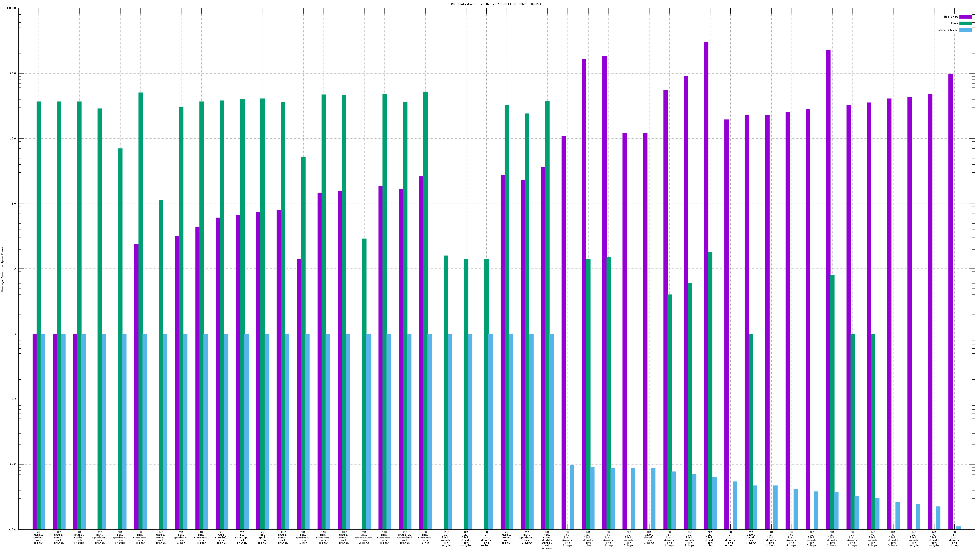Click the psbl.surriel.com origin x-axis label
This screenshot has height=551, width=980.
[x=222, y=538]
